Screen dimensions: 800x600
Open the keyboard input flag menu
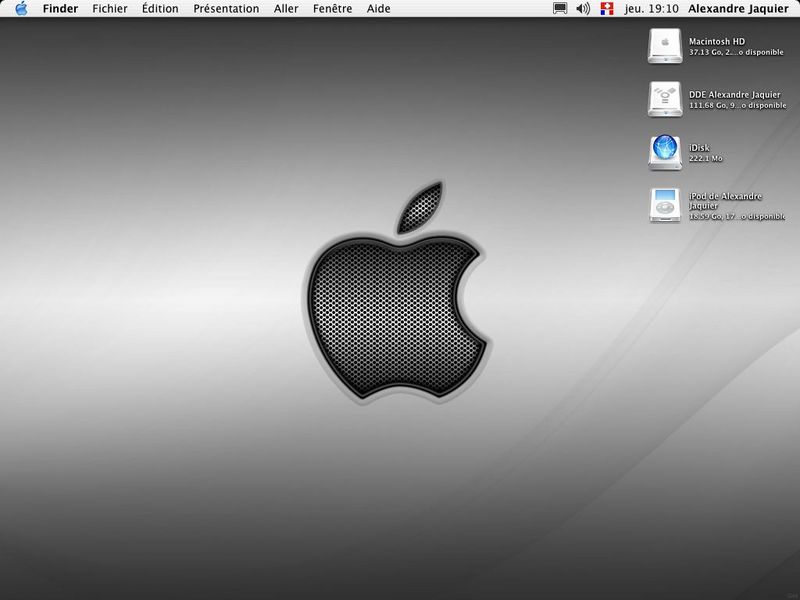click(x=606, y=9)
